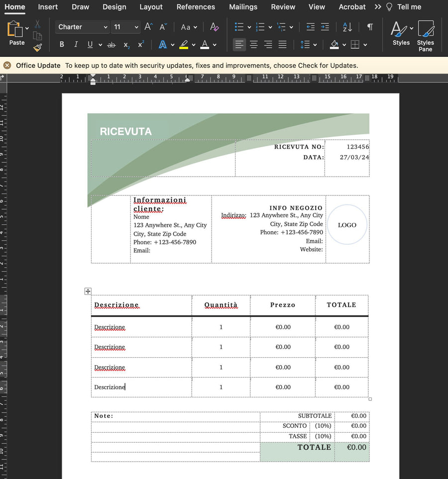Apply blue text effects A
The height and width of the screenshot is (479, 448).
tap(163, 45)
